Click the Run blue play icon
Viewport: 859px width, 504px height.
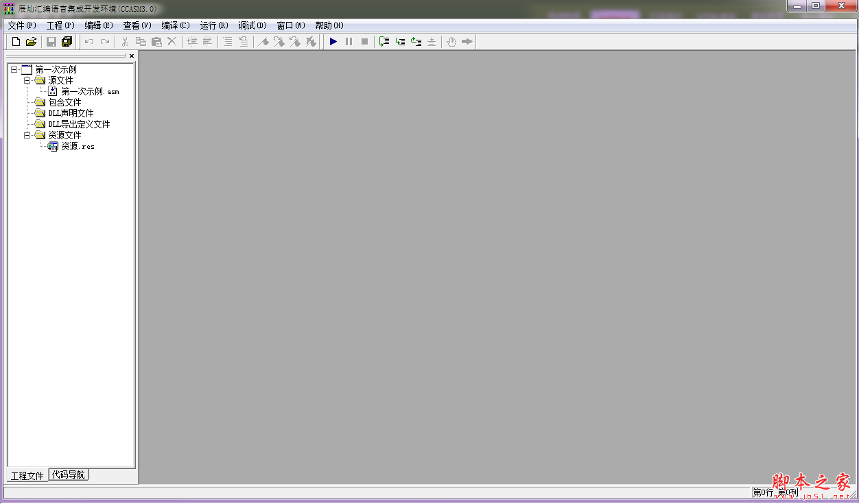tap(333, 42)
